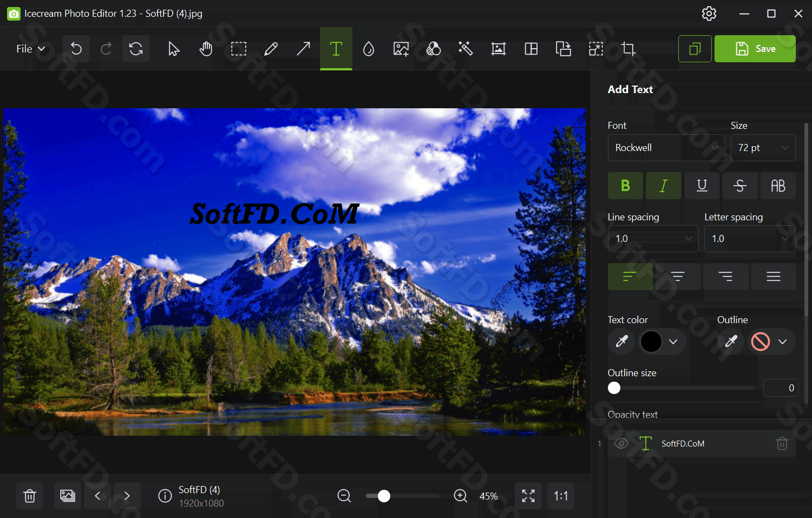812x518 pixels.
Task: Choose the dashed rectangle selection tool
Action: [239, 49]
